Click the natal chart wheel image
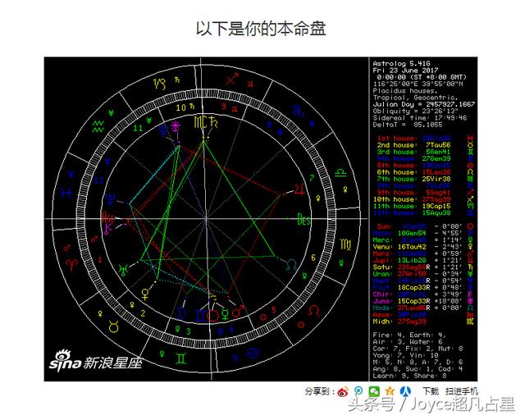The image size is (525, 420). [x=206, y=219]
